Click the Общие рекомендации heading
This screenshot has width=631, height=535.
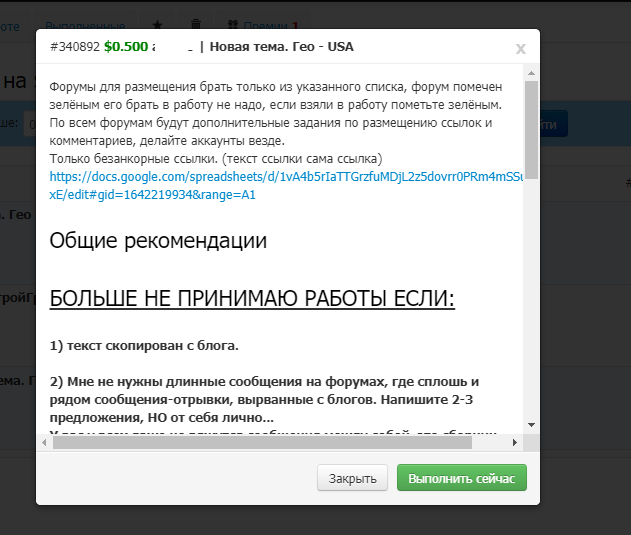pyautogui.click(x=158, y=241)
